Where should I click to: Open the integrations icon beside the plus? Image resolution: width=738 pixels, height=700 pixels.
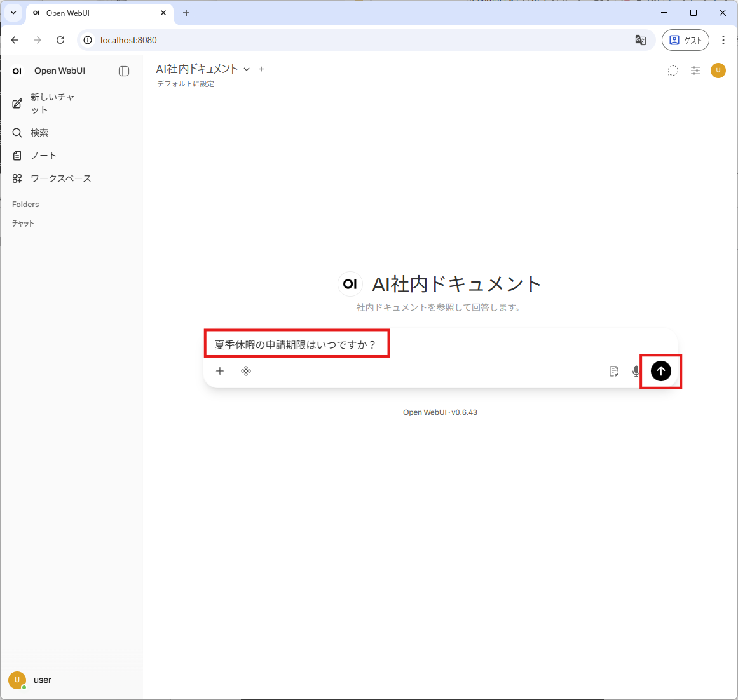246,371
